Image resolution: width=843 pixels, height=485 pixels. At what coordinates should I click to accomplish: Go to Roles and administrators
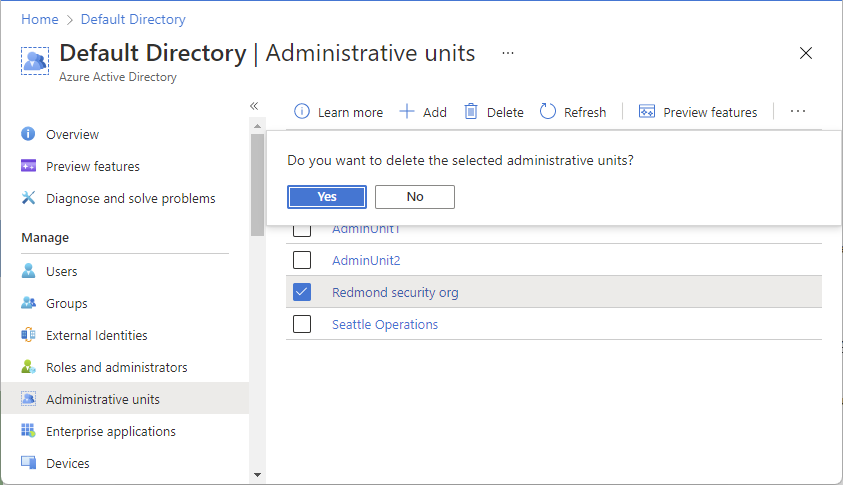(x=117, y=367)
